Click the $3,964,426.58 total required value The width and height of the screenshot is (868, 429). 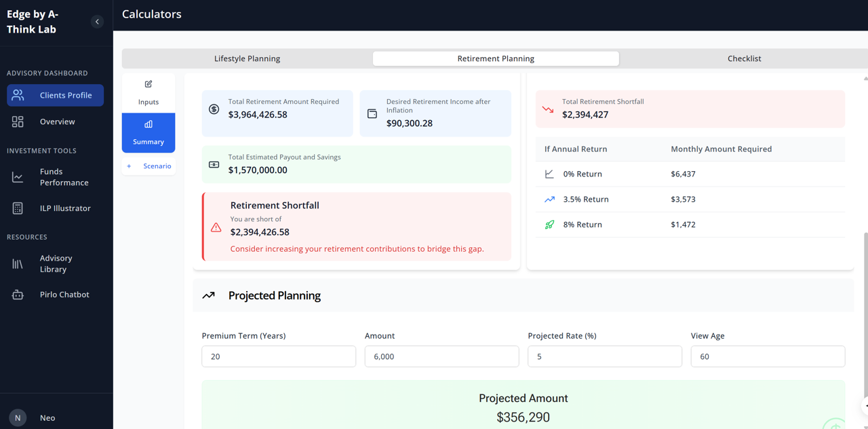[258, 115]
